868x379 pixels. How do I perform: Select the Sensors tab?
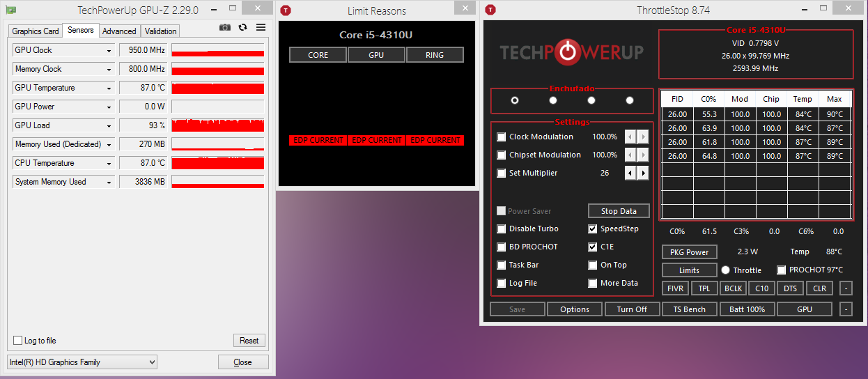(x=81, y=31)
